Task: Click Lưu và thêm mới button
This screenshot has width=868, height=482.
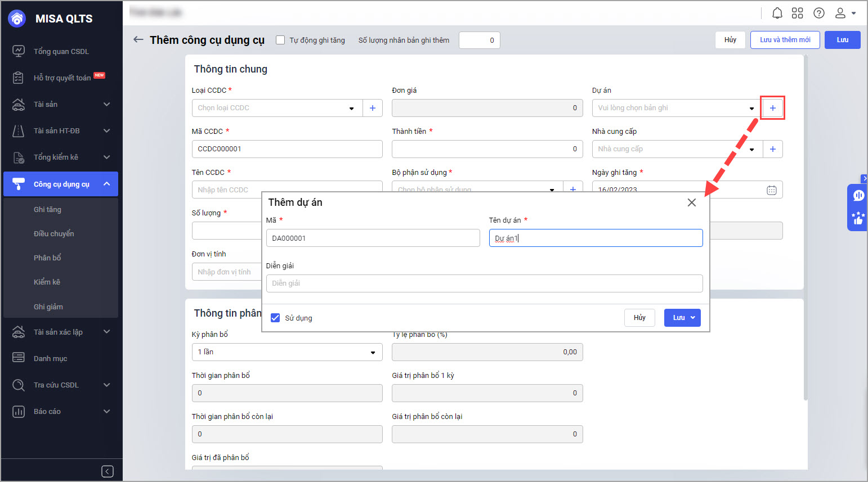Action: click(x=785, y=40)
